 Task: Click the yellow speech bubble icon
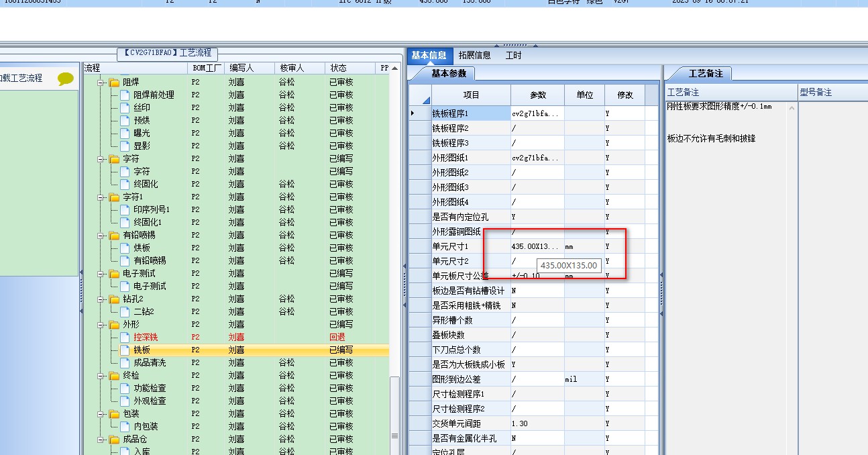click(x=65, y=79)
